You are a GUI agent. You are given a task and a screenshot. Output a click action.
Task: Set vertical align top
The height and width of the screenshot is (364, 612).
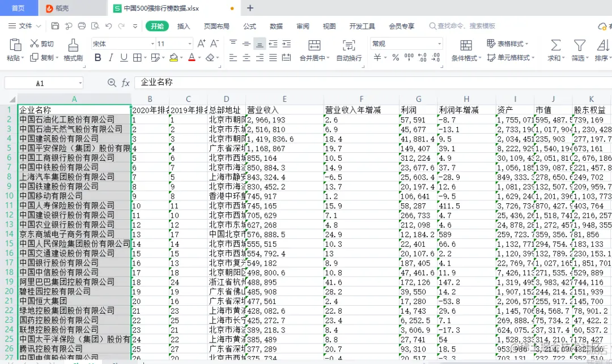(233, 44)
